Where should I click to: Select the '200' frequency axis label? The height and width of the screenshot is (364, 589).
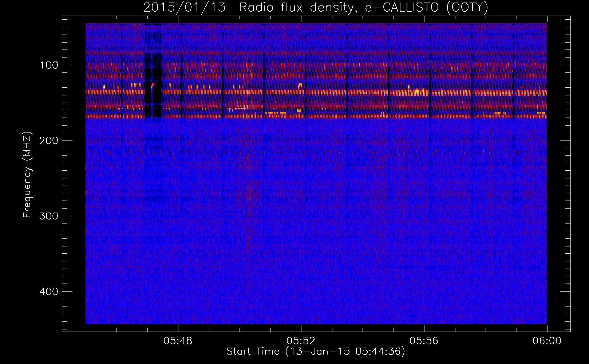tap(49, 141)
